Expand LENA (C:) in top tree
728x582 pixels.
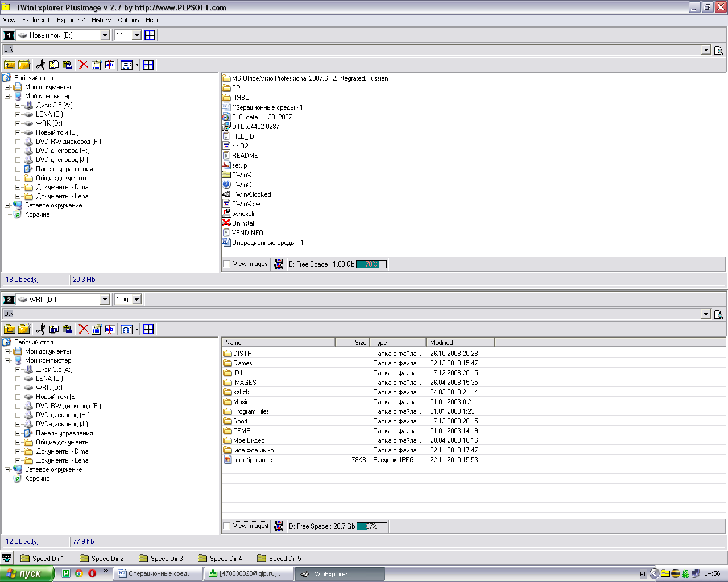tap(18, 114)
